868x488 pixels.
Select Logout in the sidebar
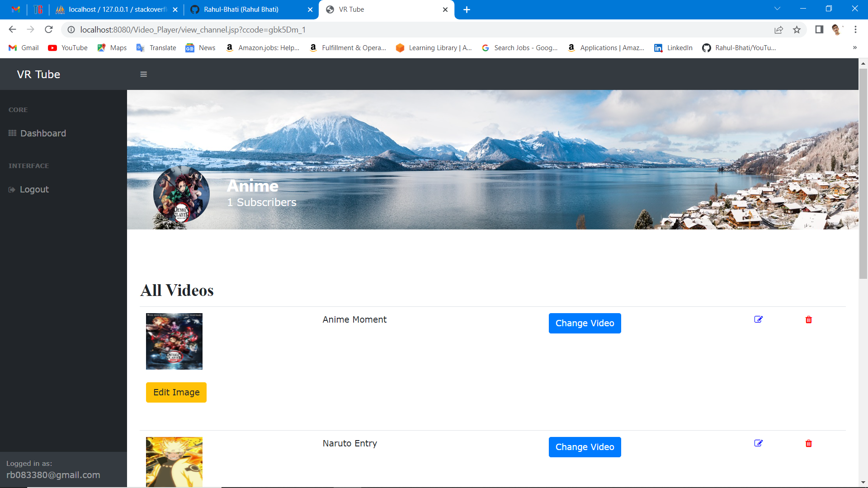click(34, 189)
